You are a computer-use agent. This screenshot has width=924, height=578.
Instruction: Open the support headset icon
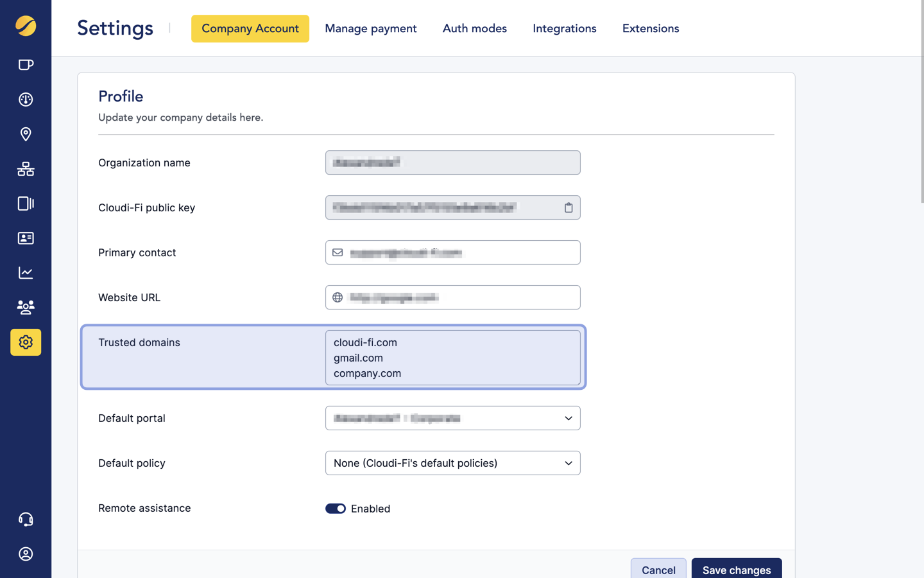coord(26,519)
